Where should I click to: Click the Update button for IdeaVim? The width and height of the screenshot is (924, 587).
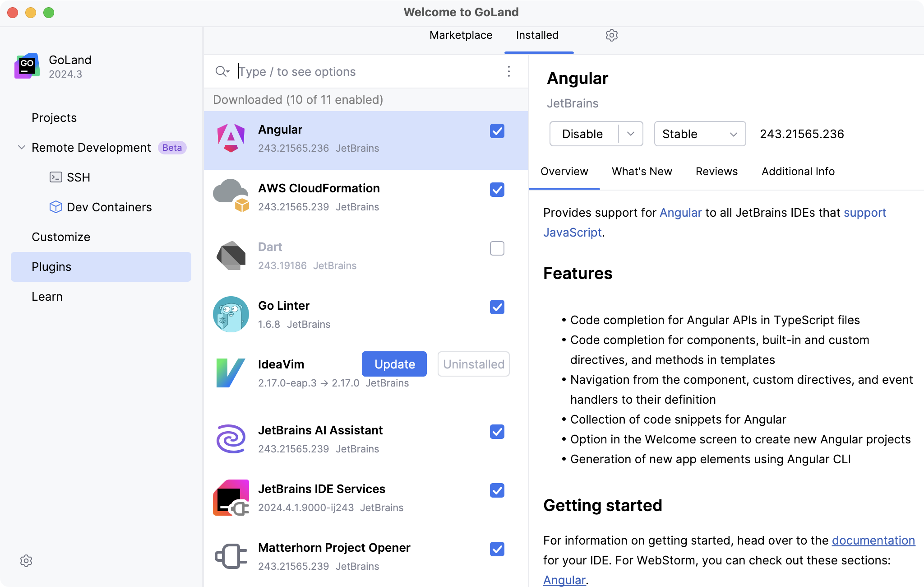pyautogui.click(x=394, y=364)
